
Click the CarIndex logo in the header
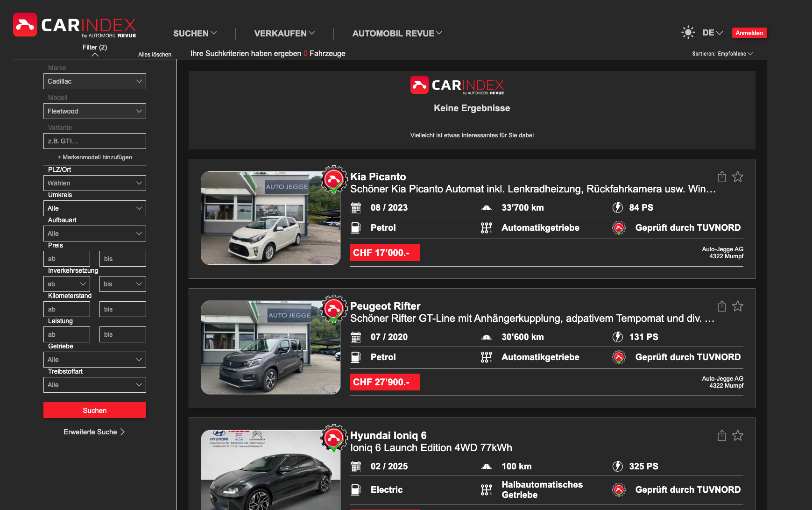pos(75,25)
